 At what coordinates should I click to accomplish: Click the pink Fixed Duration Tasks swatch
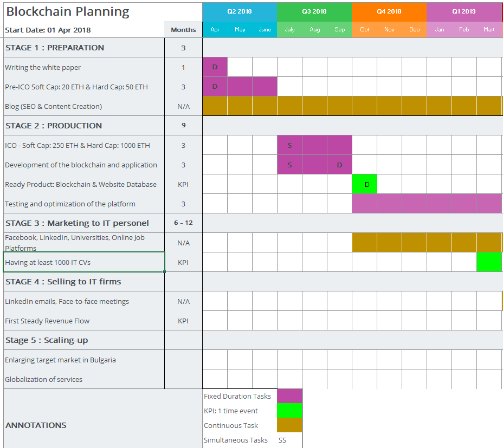pos(289,396)
